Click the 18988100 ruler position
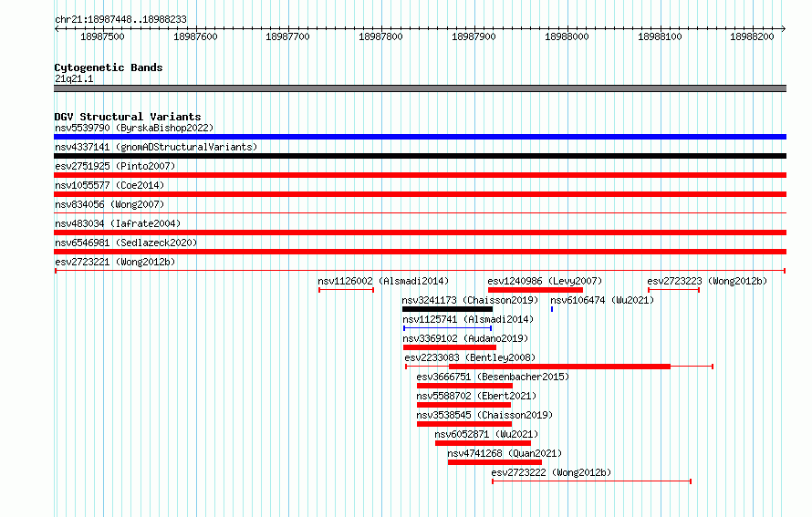812x517 pixels. [x=660, y=36]
